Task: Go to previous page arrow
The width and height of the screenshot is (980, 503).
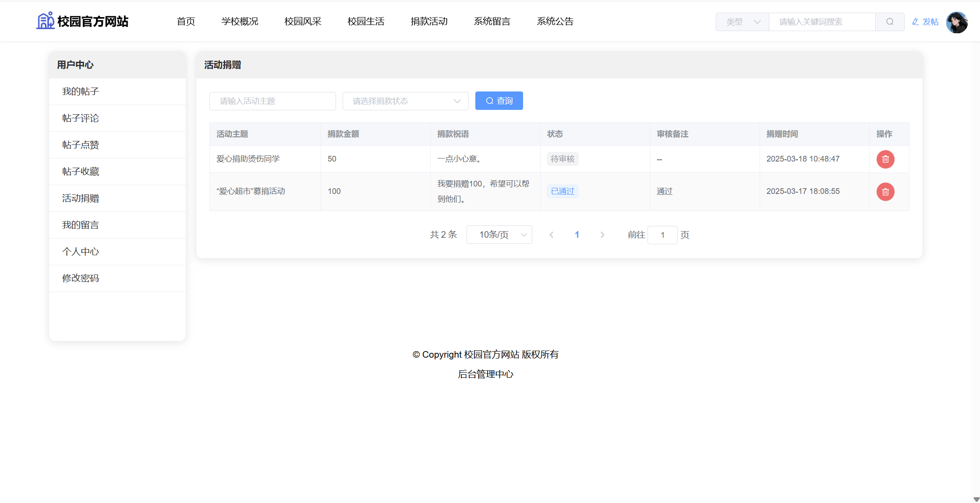Action: coord(552,235)
